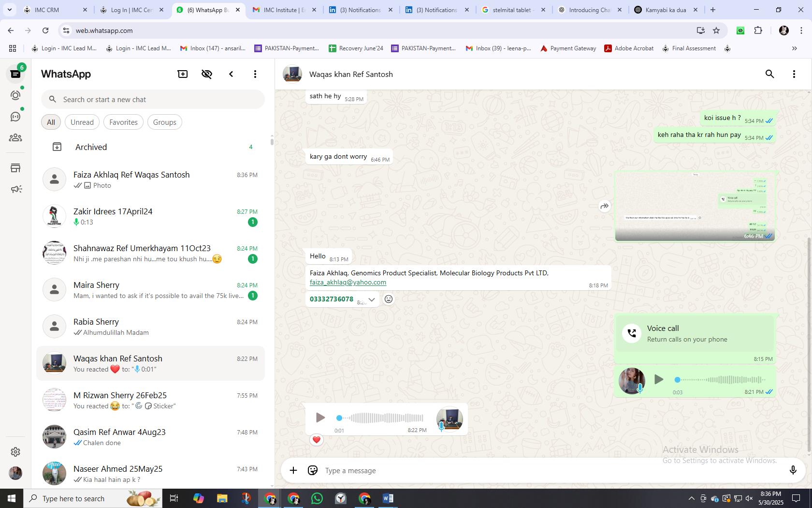
Task: Seek the 0:01 voice message waveform
Action: coord(380,418)
